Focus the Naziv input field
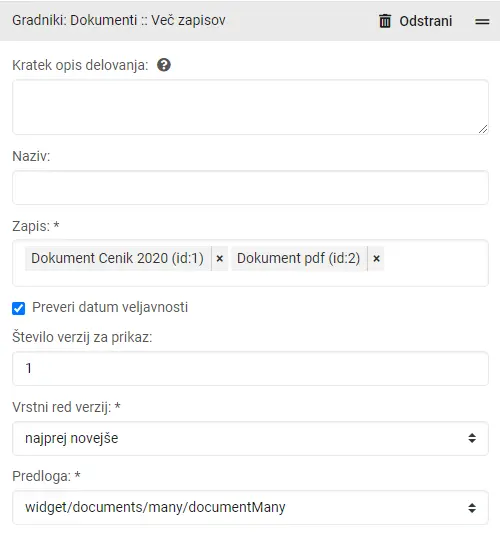Screen dimensions: 500x552 click(250, 188)
